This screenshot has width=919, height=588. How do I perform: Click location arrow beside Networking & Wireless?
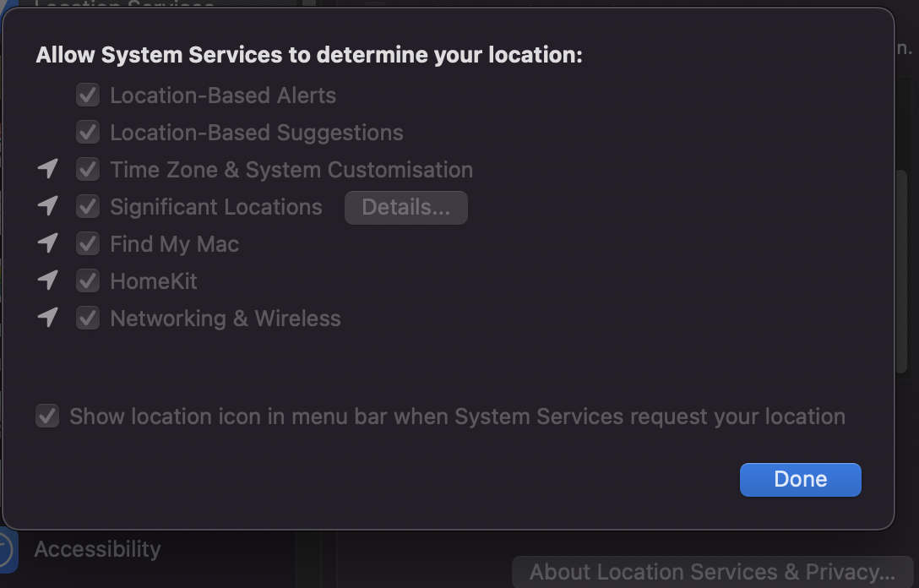pos(48,318)
